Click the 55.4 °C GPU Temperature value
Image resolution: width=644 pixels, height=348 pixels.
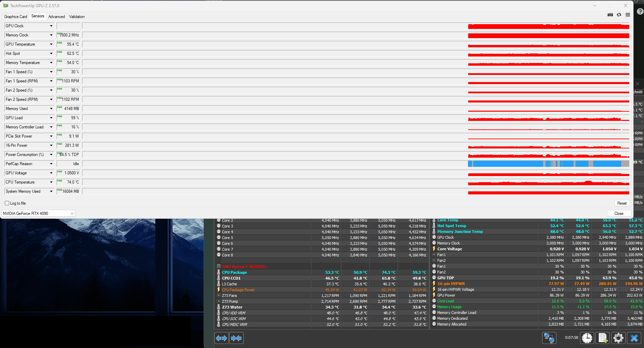click(x=73, y=44)
